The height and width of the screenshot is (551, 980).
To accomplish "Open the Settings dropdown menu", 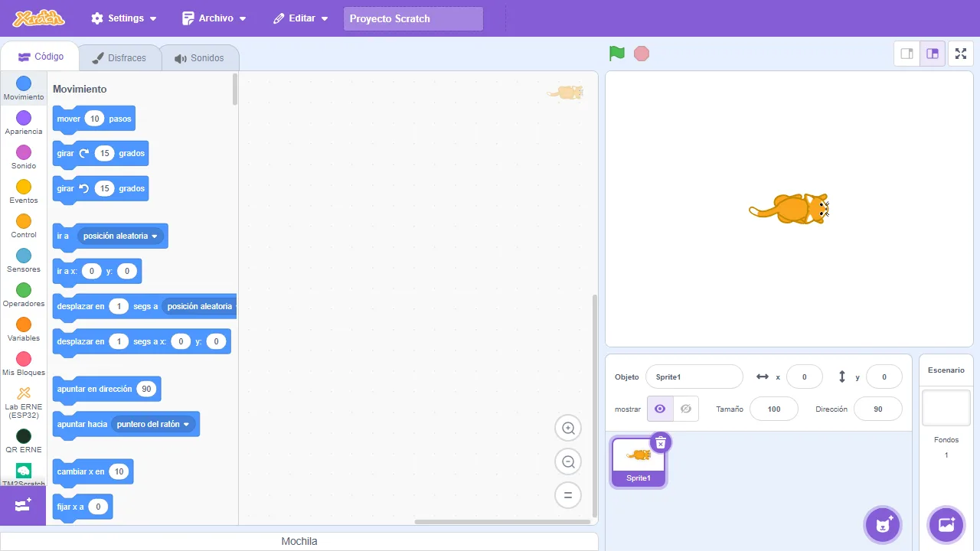I will pyautogui.click(x=123, y=18).
